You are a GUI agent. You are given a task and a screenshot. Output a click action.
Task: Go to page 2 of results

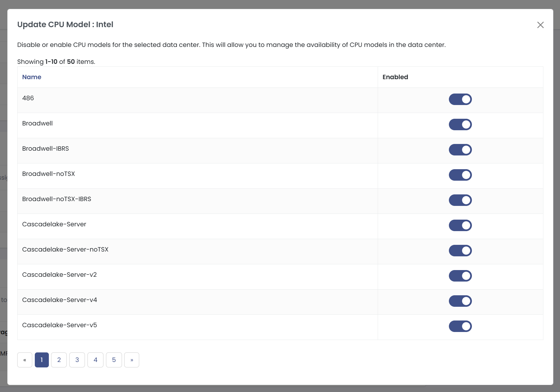point(59,360)
